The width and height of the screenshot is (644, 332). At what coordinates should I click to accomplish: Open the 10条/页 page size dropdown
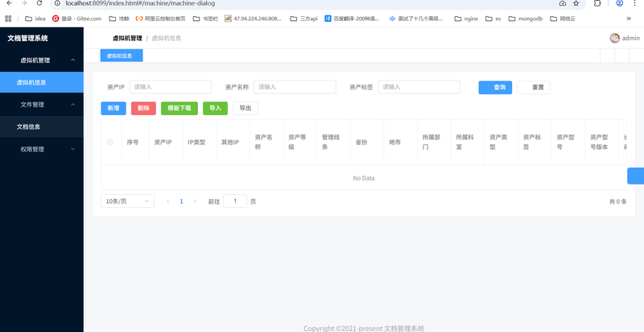pyautogui.click(x=127, y=201)
